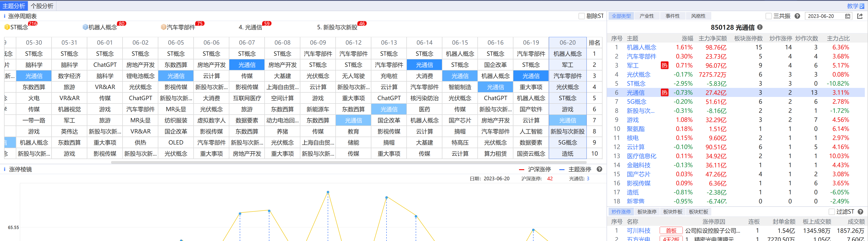Click the 教学 link

852,6
